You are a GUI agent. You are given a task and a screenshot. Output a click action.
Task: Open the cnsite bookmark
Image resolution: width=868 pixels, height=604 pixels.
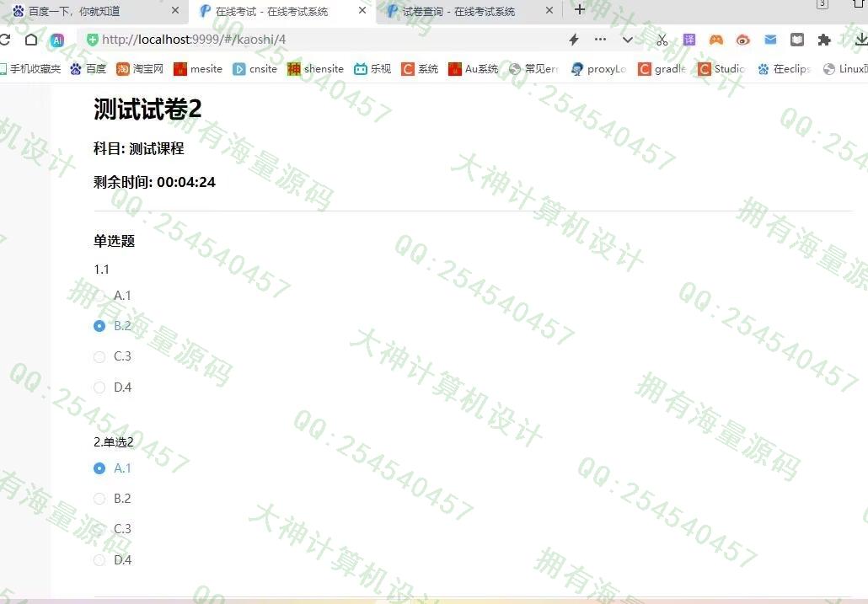pos(255,68)
